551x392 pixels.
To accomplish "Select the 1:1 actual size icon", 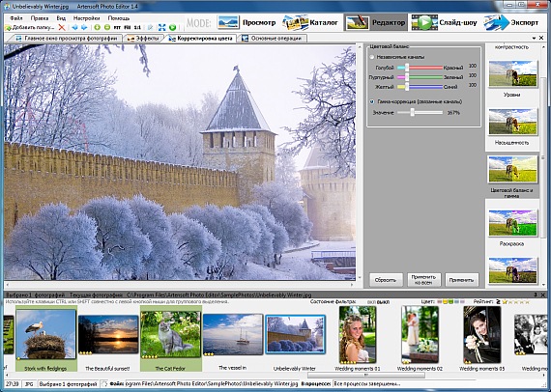I will click(137, 27).
